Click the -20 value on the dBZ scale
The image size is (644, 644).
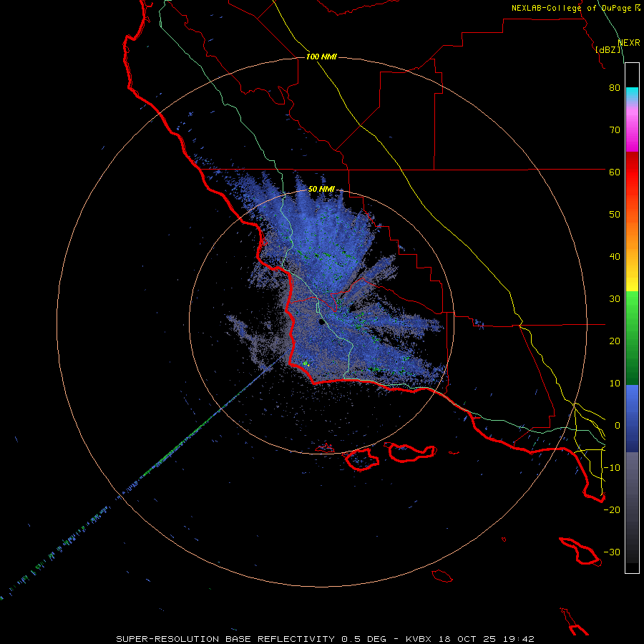[x=612, y=509]
